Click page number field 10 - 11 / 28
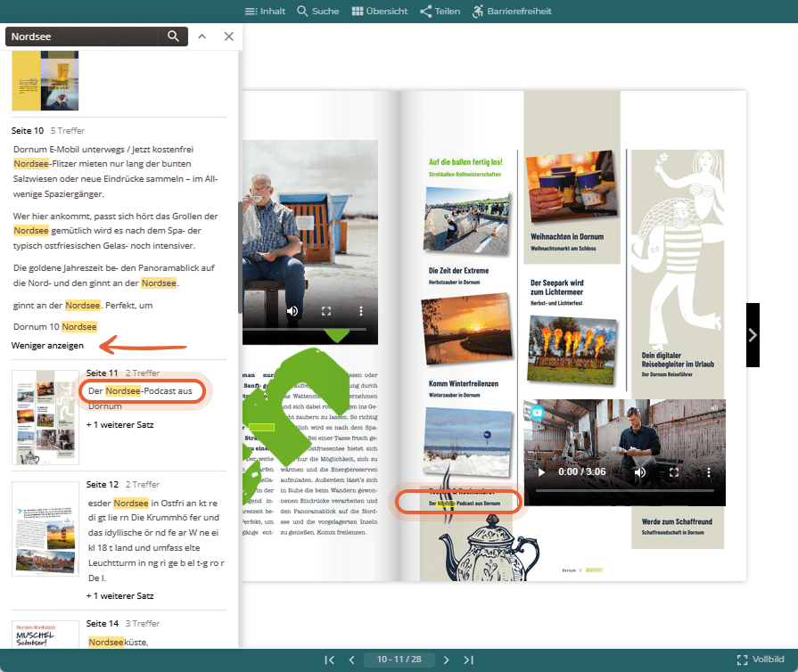The width and height of the screenshot is (798, 672). 399,660
